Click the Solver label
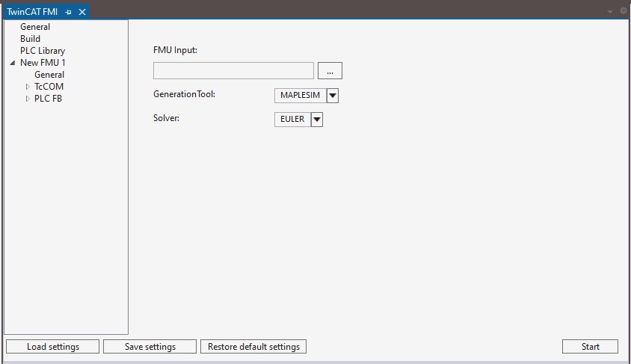Screen dimensions: 631x364 (166, 118)
